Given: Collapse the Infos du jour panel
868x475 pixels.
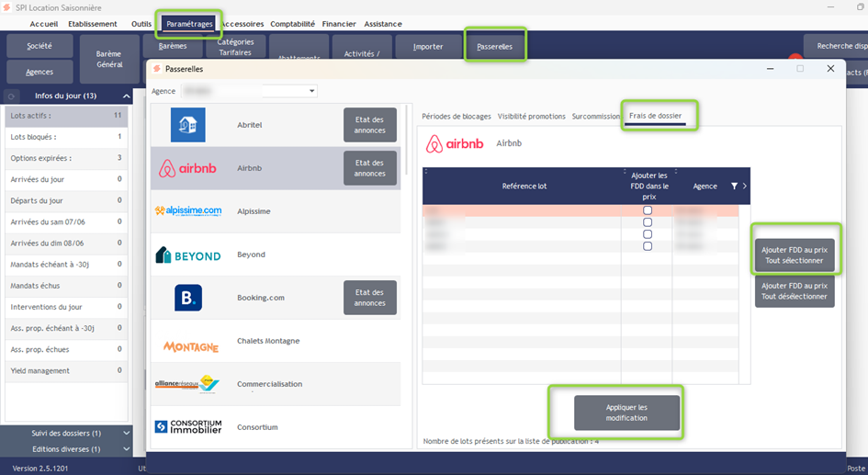Looking at the screenshot, I should (x=128, y=96).
